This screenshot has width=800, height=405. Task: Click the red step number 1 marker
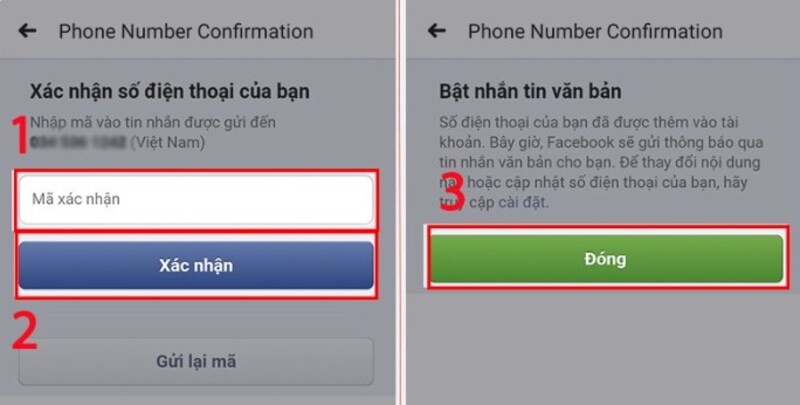19,135
